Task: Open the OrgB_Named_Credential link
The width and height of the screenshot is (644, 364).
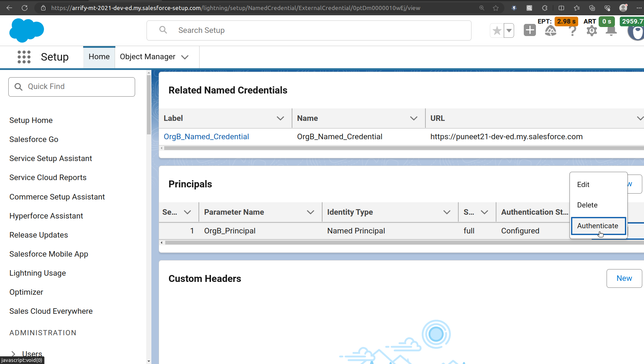Action: 206,137
